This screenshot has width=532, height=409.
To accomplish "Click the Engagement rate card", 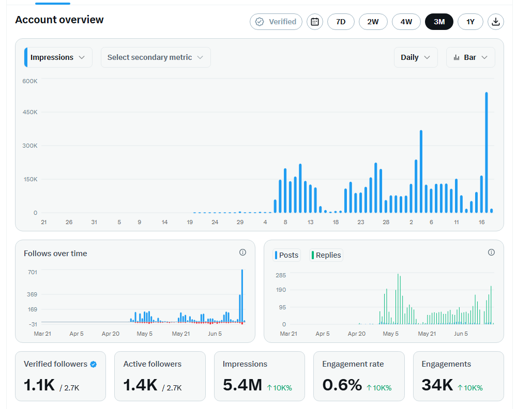I will 359,376.
